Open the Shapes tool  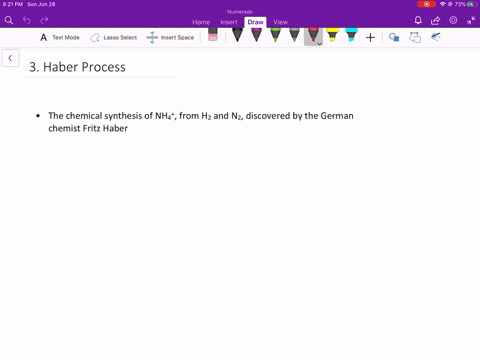point(394,37)
